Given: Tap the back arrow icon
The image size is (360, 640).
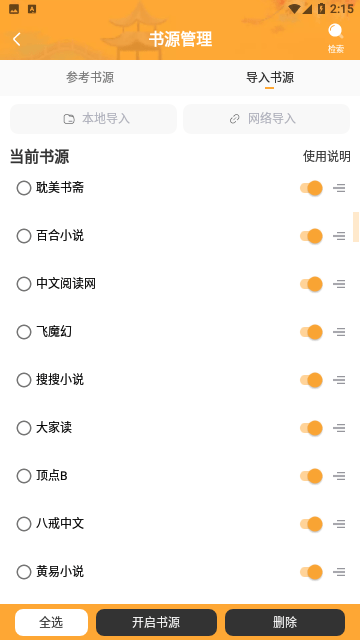Looking at the screenshot, I should tap(17, 40).
